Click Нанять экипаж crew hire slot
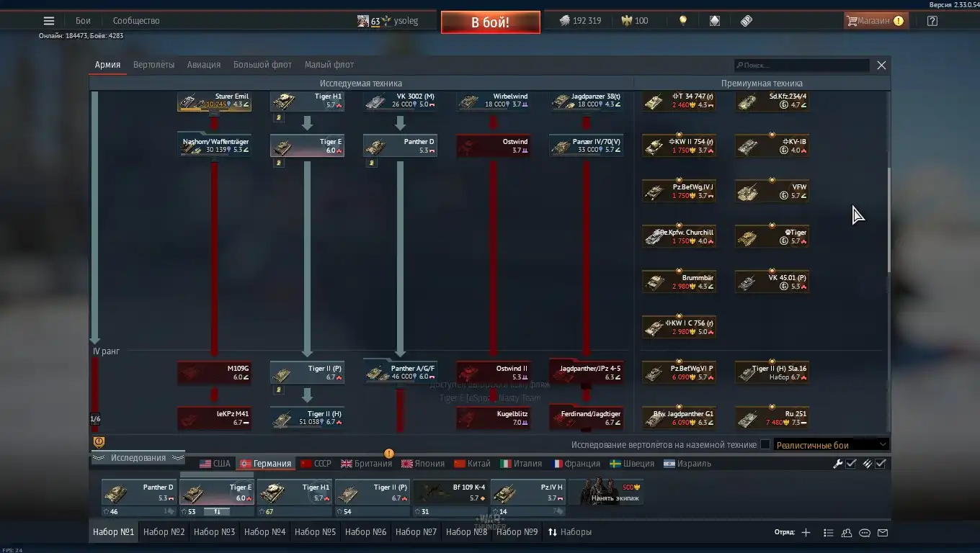980x553 pixels. (606, 492)
